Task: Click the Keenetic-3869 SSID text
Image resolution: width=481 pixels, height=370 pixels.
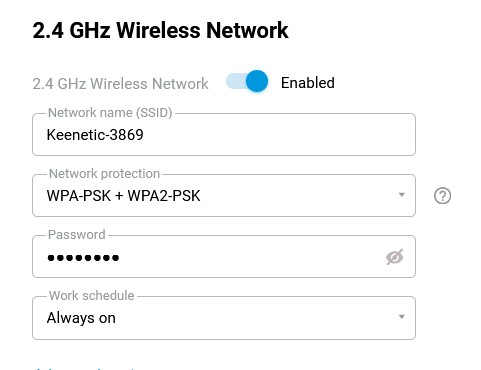Action: tap(95, 135)
